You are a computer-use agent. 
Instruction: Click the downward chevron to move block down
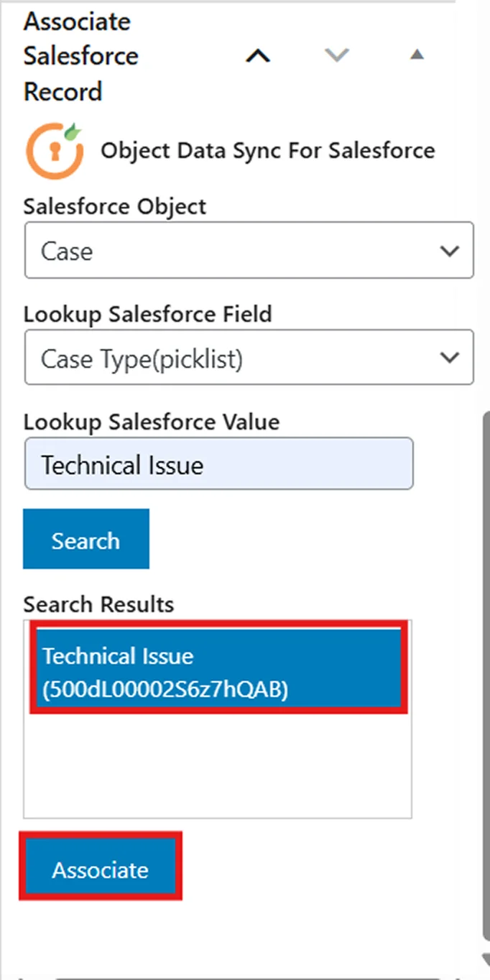[336, 55]
